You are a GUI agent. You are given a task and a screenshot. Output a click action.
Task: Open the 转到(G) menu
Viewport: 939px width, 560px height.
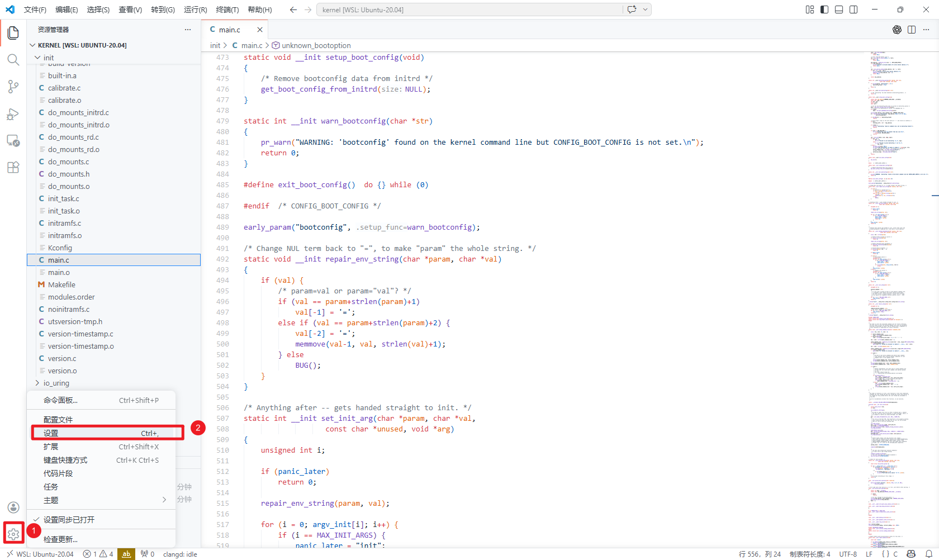(x=163, y=10)
